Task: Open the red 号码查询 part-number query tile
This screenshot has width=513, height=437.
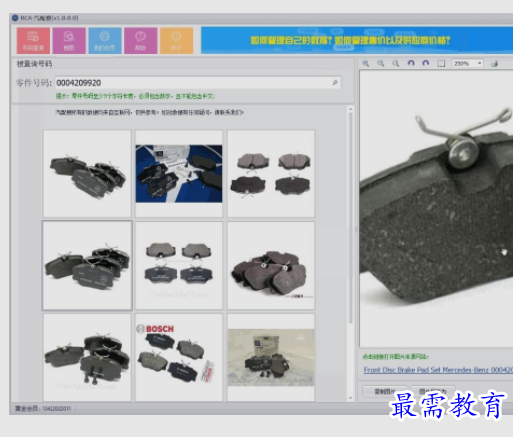Action: coord(33,41)
